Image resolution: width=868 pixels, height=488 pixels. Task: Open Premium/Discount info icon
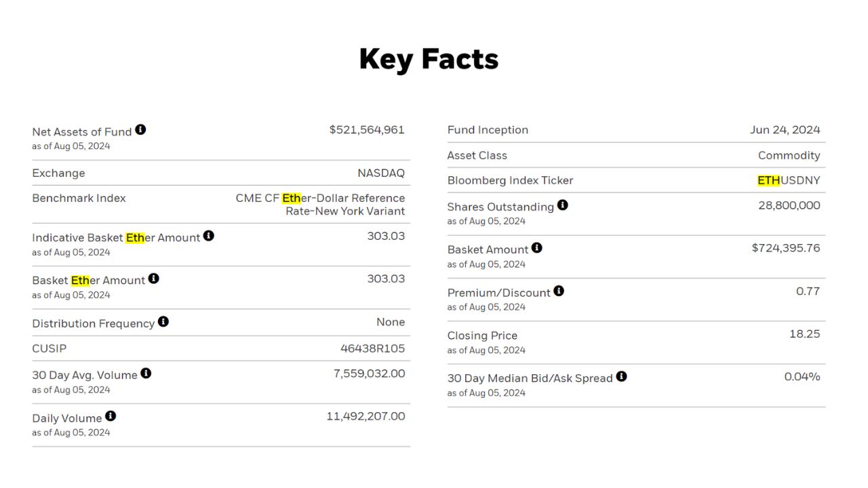click(x=559, y=291)
